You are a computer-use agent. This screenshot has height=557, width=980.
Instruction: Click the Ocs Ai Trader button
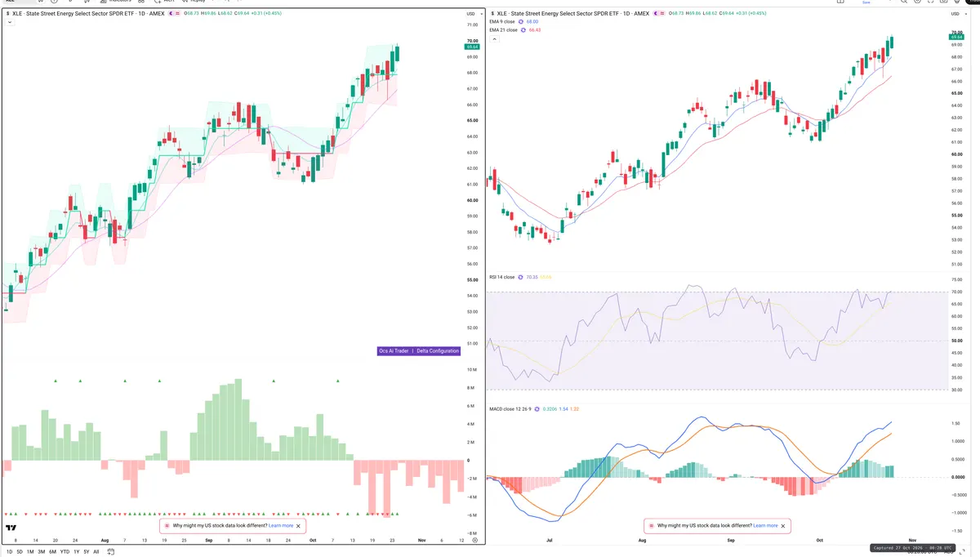tap(394, 350)
